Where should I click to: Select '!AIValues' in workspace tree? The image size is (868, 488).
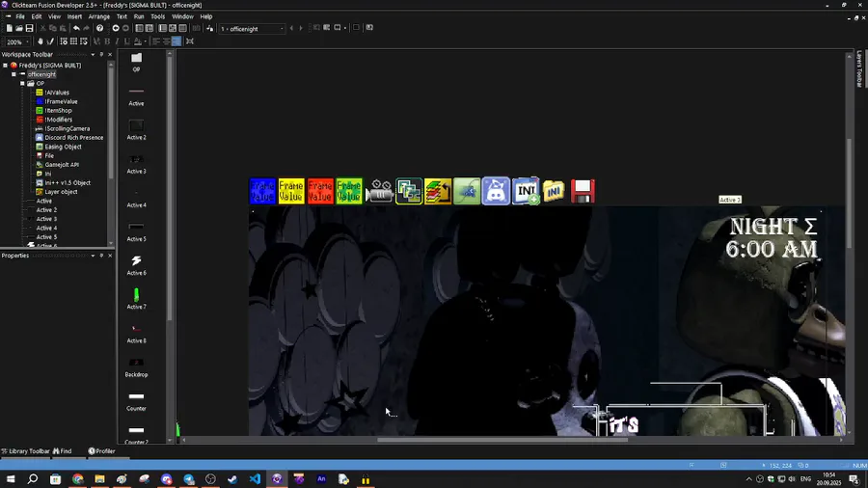[57, 93]
